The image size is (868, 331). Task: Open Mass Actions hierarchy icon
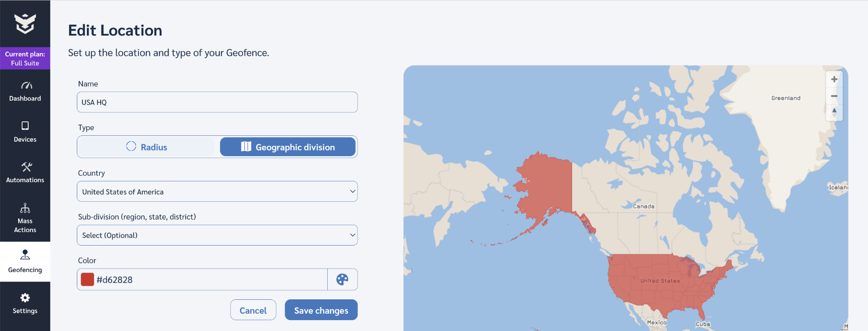tap(25, 208)
